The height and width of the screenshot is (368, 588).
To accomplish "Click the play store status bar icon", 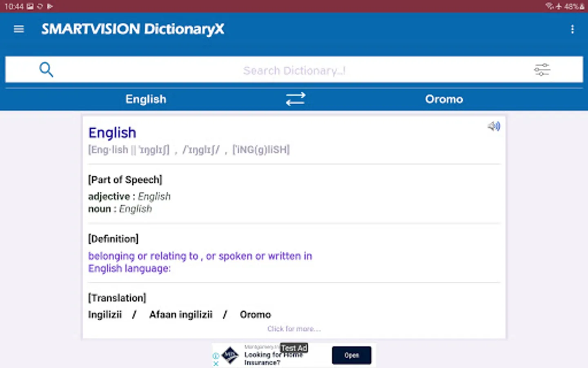I will (50, 7).
